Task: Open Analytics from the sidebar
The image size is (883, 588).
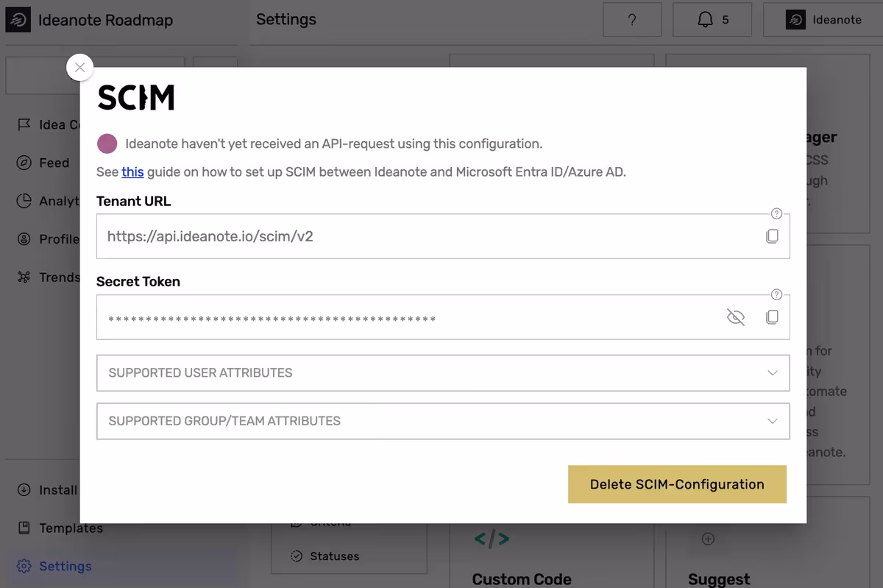Action: [59, 201]
